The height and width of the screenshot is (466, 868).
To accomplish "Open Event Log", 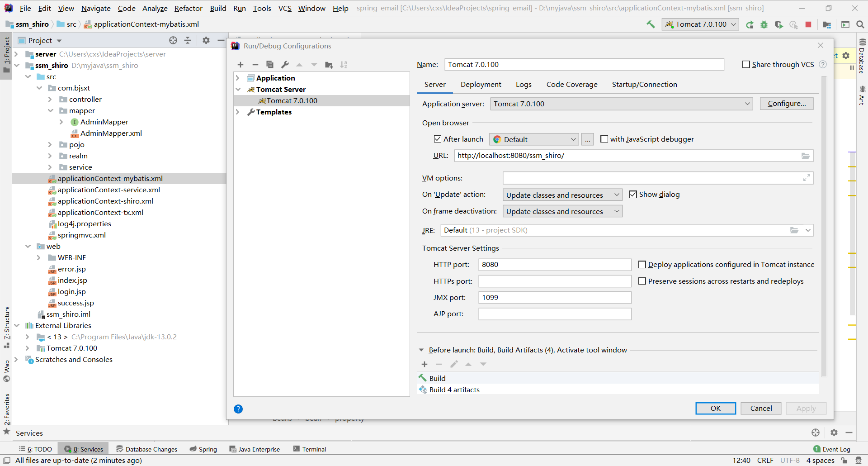I will coord(832,449).
